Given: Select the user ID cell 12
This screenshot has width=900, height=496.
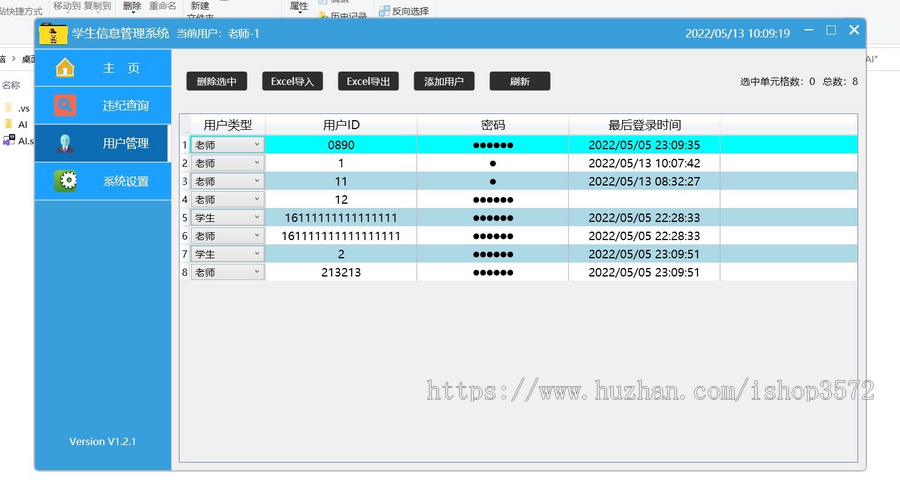Looking at the screenshot, I should pos(341,200).
